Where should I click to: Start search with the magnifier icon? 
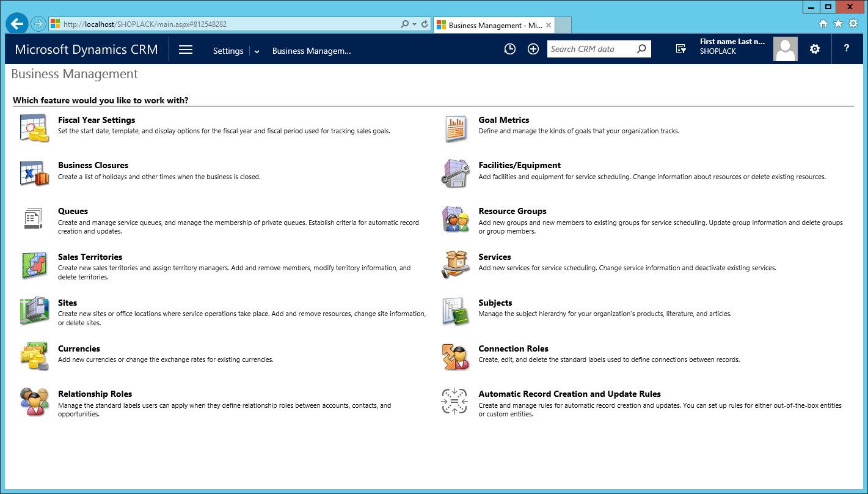pyautogui.click(x=641, y=49)
